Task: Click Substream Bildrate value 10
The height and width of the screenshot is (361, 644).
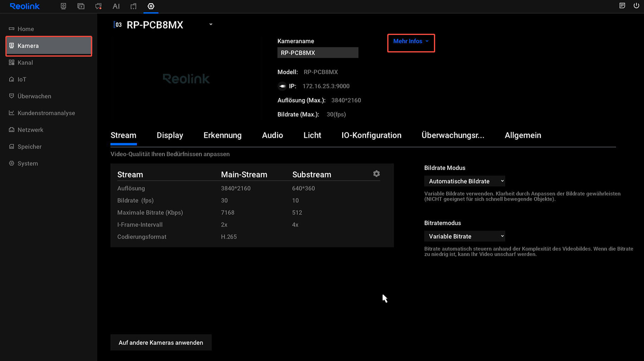Action: [295, 200]
